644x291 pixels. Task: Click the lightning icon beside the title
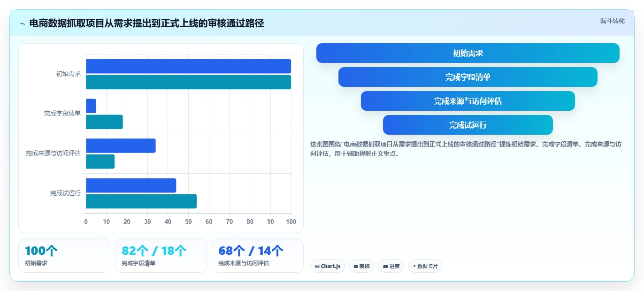point(22,23)
